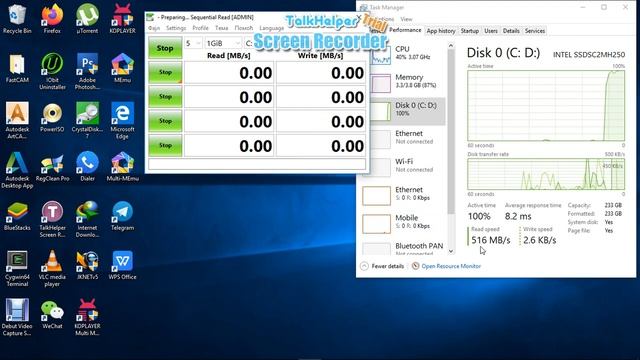Collapse Task Manager with Fewer details
Image resolution: width=640 pixels, height=360 pixels.
click(382, 266)
